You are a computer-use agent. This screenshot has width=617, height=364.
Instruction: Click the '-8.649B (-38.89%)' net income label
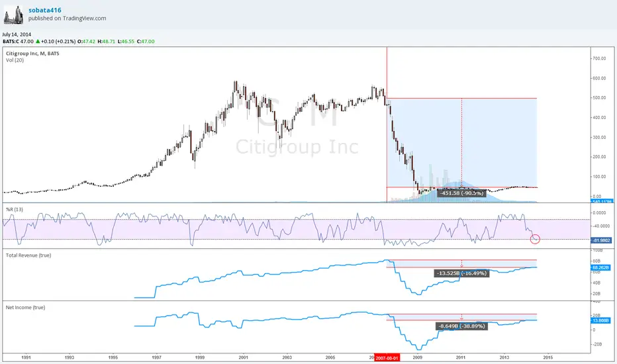click(461, 326)
